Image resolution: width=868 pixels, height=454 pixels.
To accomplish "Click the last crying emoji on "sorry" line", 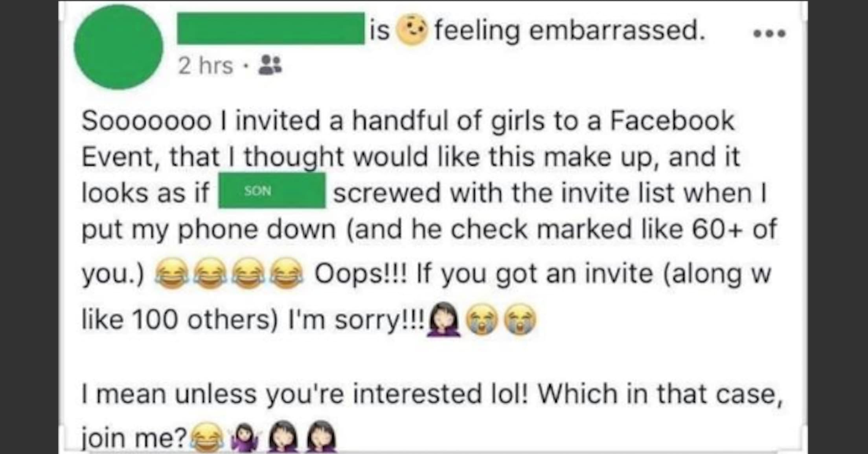I will [520, 319].
